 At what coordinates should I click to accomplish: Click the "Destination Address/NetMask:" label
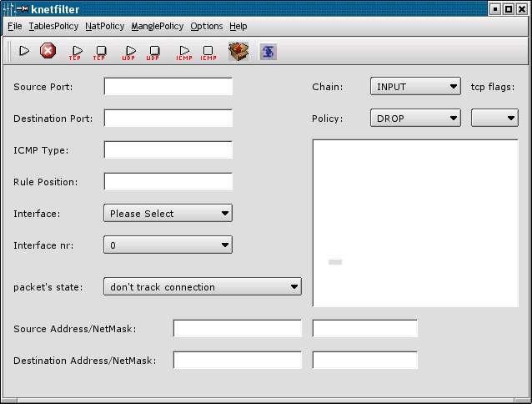(x=85, y=361)
